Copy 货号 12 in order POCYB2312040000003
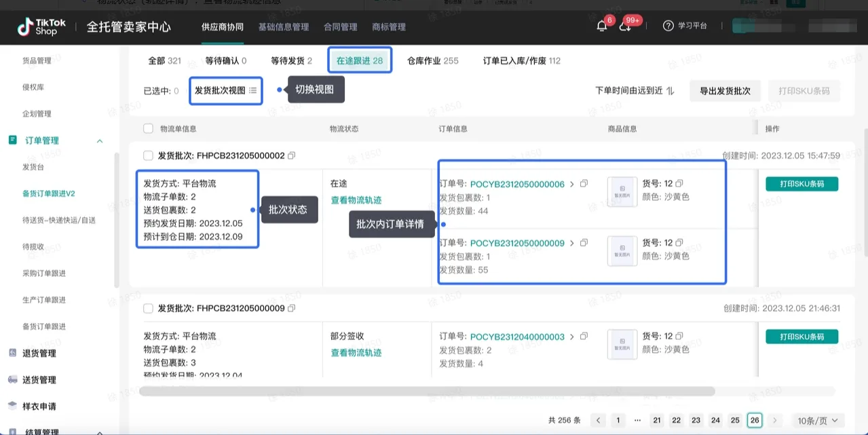This screenshot has width=868, height=435. coord(679,336)
